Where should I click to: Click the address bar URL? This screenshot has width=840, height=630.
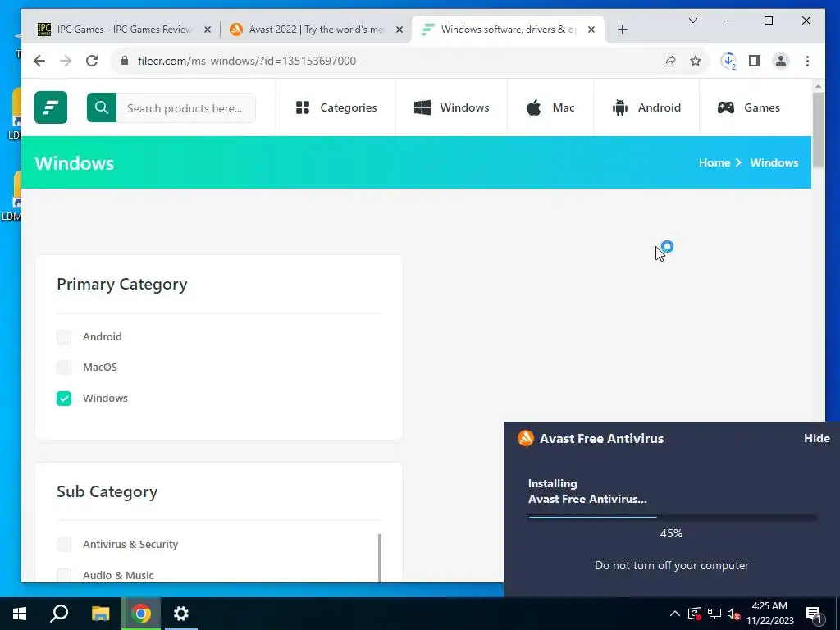(x=246, y=61)
